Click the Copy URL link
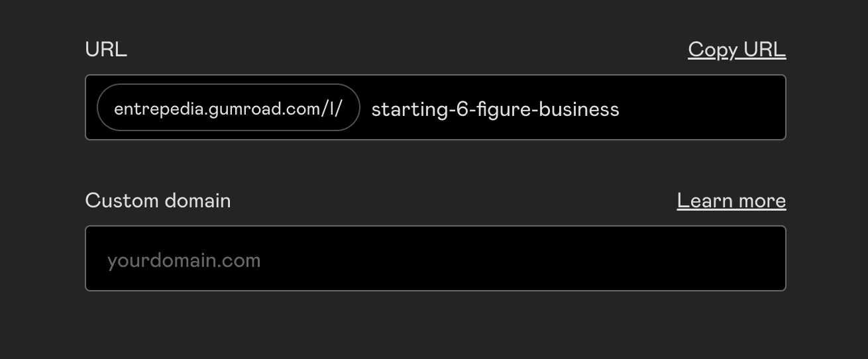Image resolution: width=868 pixels, height=359 pixels. coord(737,50)
